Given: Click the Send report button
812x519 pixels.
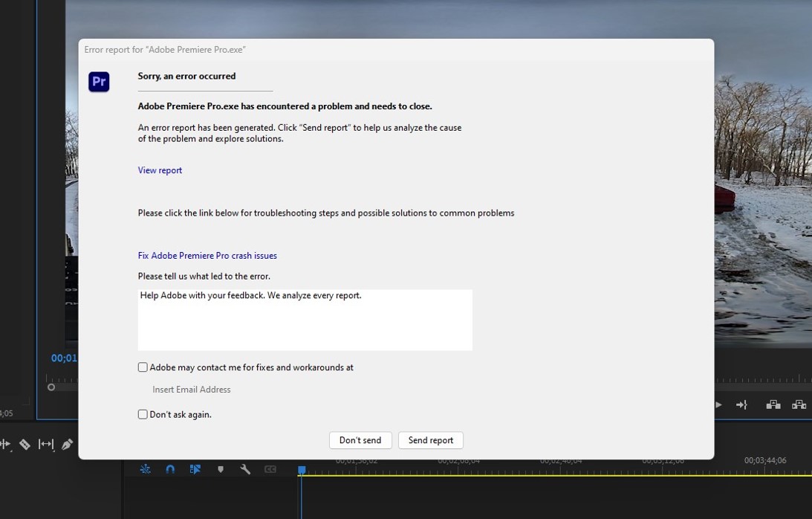Looking at the screenshot, I should tap(430, 439).
